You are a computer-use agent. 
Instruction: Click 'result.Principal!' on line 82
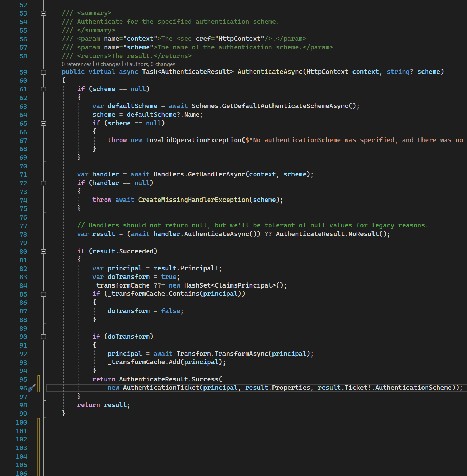point(186,268)
